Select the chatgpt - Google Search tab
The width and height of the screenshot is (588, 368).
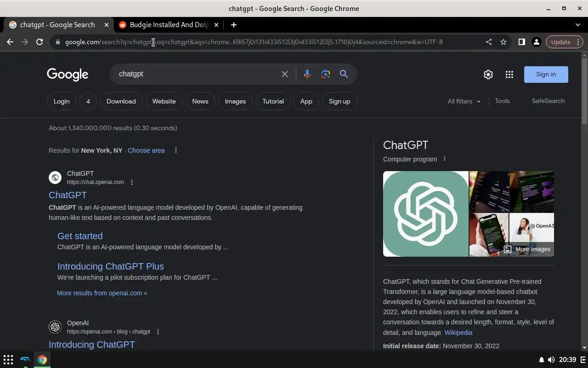[x=57, y=25]
